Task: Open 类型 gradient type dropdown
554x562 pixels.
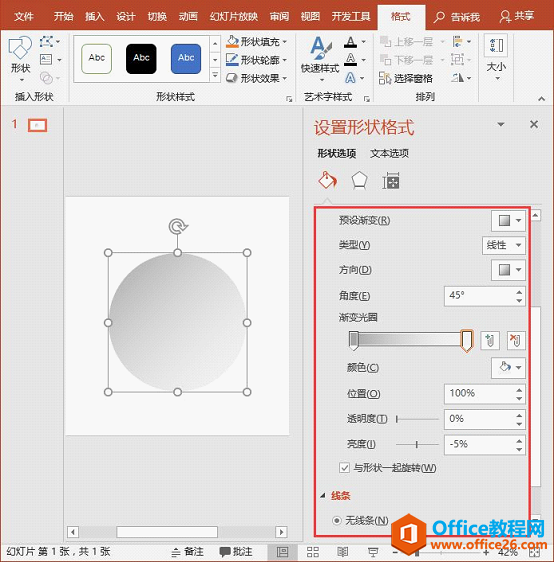Action: 503,245
